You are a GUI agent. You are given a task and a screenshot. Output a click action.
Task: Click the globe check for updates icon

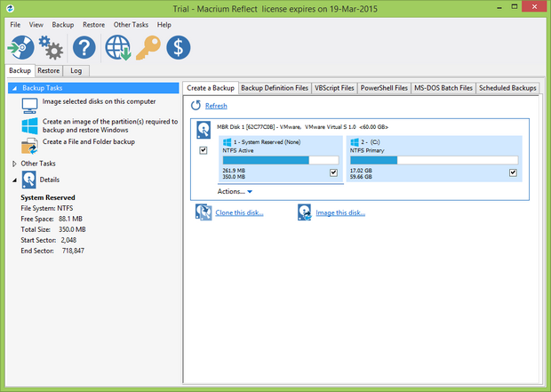pyautogui.click(x=118, y=47)
